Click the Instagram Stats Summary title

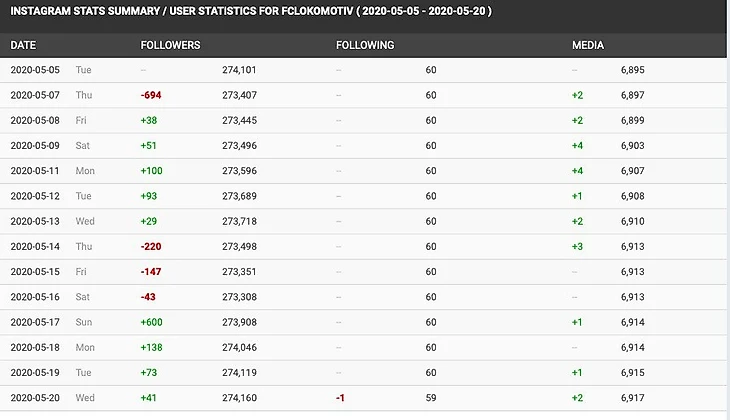coord(251,12)
